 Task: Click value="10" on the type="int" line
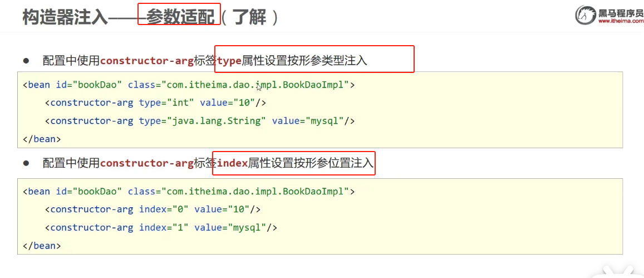tap(228, 103)
